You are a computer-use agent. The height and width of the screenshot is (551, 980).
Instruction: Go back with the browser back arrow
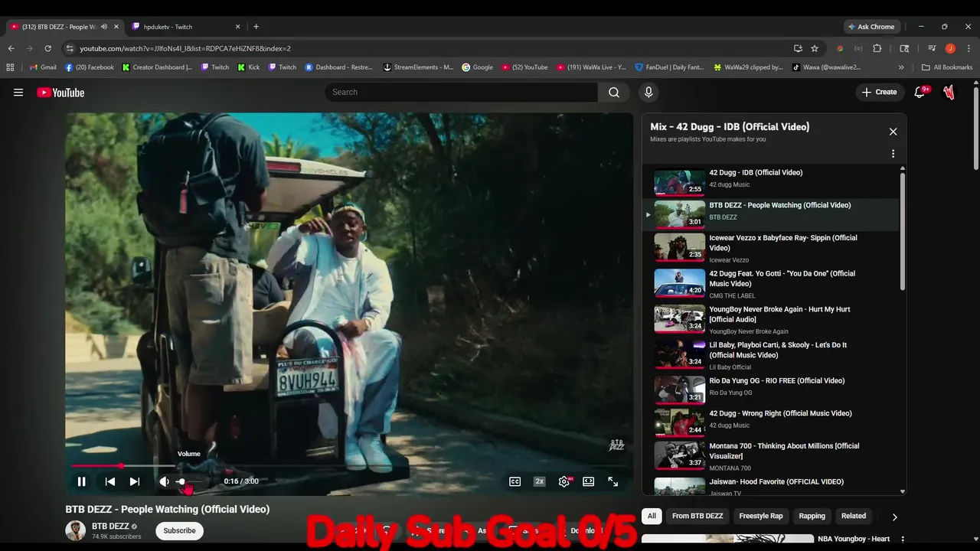pyautogui.click(x=11, y=48)
